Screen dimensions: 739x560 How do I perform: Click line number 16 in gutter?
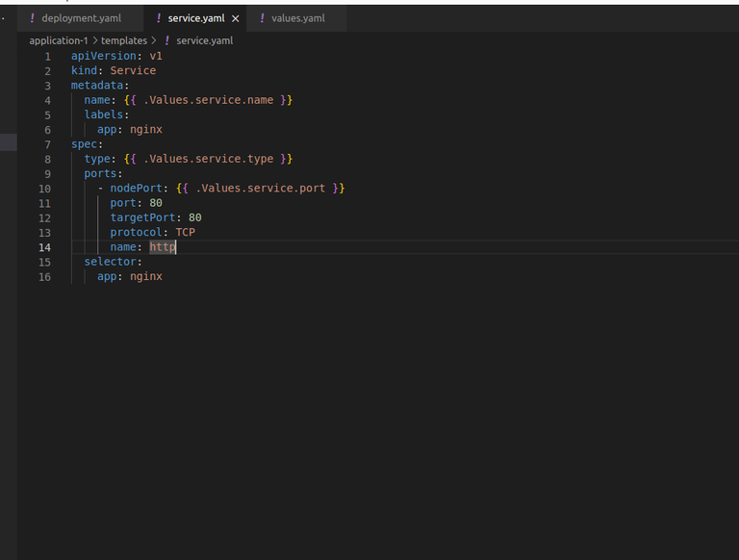pos(45,277)
